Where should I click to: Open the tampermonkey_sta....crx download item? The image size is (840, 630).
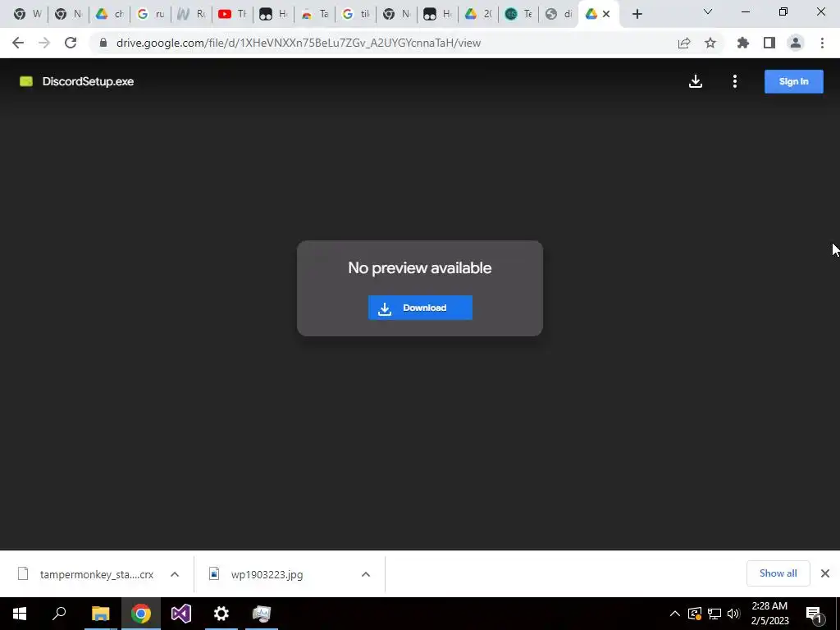pyautogui.click(x=85, y=574)
